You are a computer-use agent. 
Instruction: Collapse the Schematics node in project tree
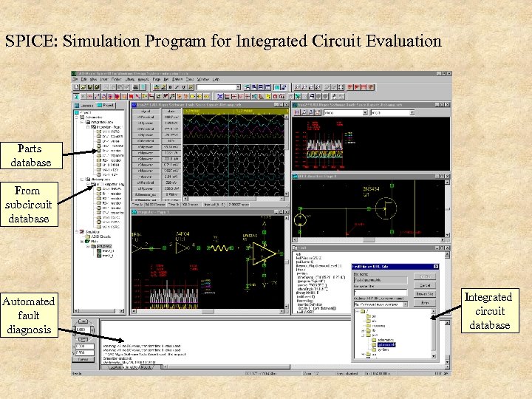[76, 117]
